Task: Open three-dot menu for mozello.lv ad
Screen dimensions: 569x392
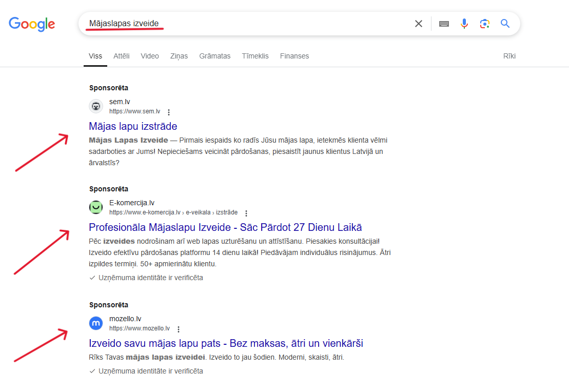Action: (178, 329)
